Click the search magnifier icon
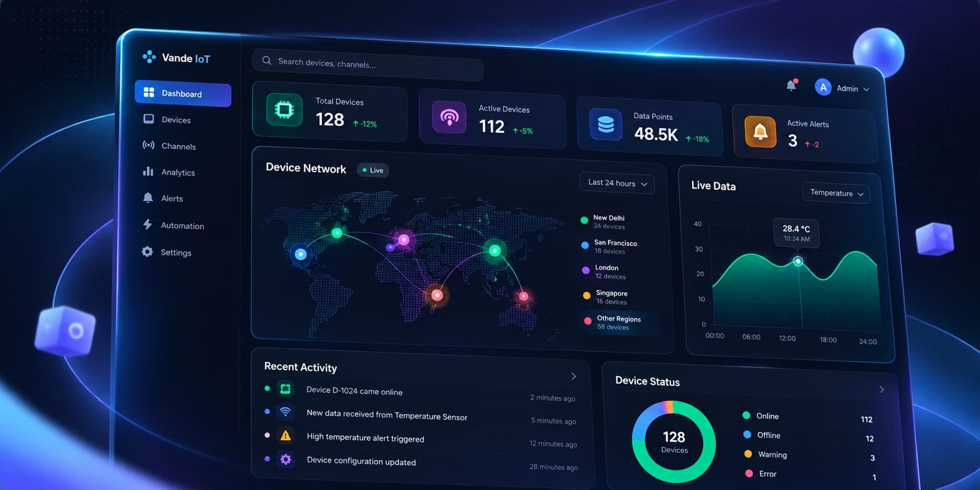This screenshot has height=490, width=980. (x=267, y=60)
